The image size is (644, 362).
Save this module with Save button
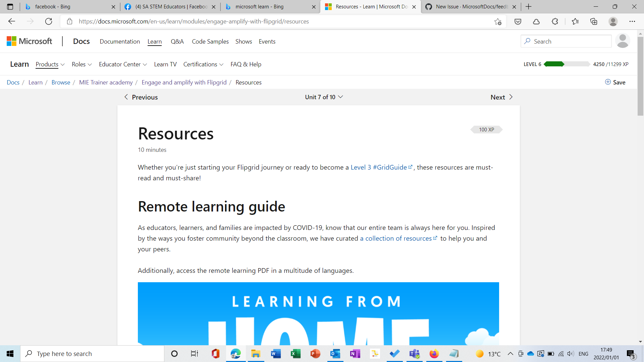615,82
